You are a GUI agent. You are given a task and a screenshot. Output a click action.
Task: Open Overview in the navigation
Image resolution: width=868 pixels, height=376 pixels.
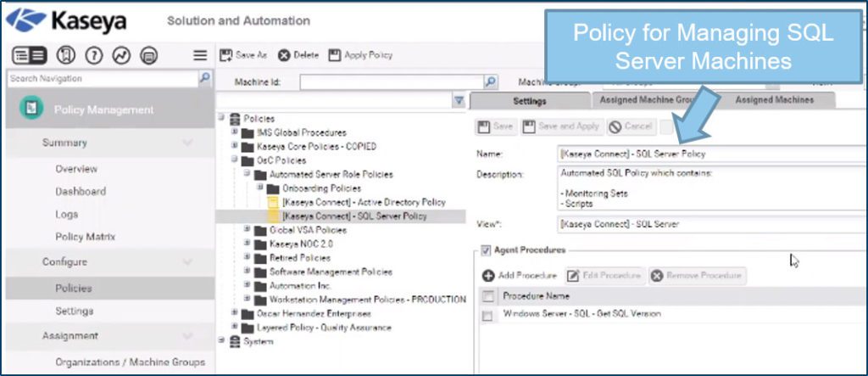76,169
